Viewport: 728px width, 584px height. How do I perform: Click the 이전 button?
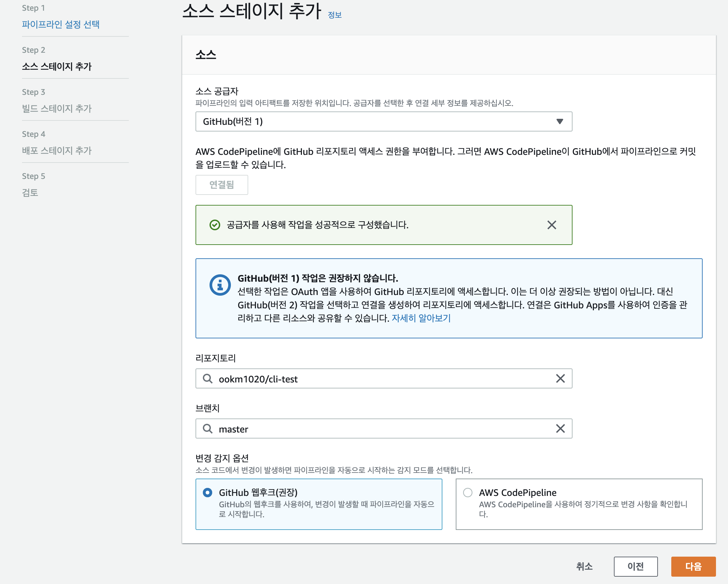[636, 566]
